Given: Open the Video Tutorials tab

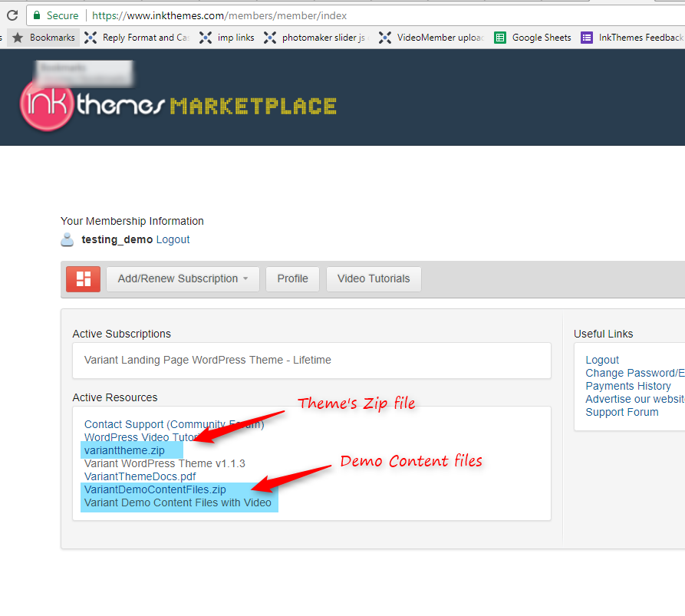Looking at the screenshot, I should pyautogui.click(x=374, y=278).
